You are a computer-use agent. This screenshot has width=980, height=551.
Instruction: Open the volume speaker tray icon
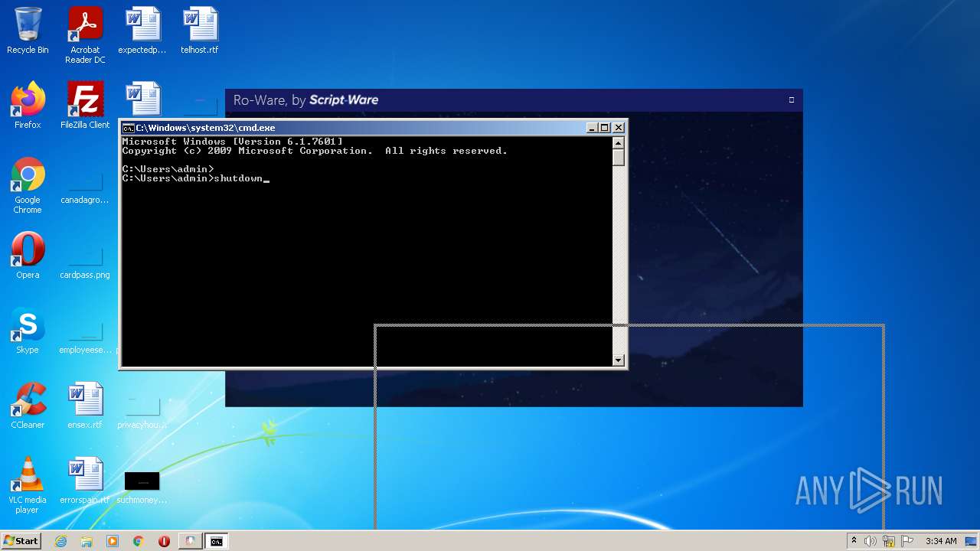click(871, 541)
